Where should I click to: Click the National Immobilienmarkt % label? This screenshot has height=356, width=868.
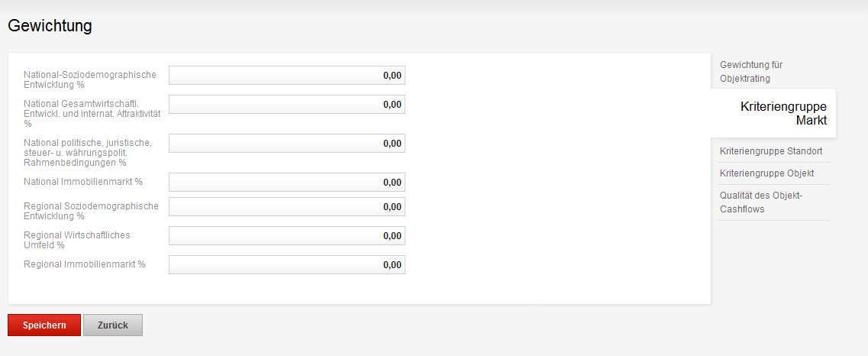pos(83,182)
